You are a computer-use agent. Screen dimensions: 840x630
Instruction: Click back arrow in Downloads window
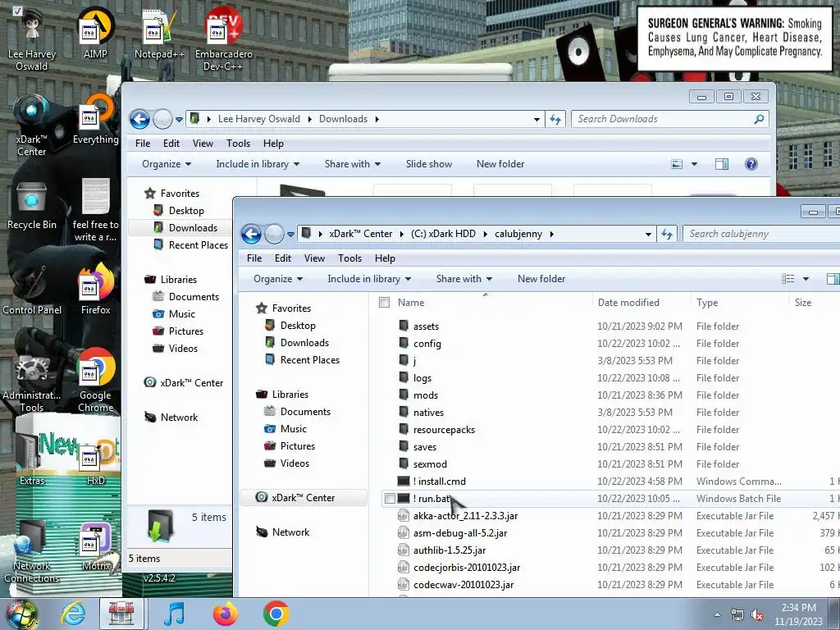pos(139,120)
